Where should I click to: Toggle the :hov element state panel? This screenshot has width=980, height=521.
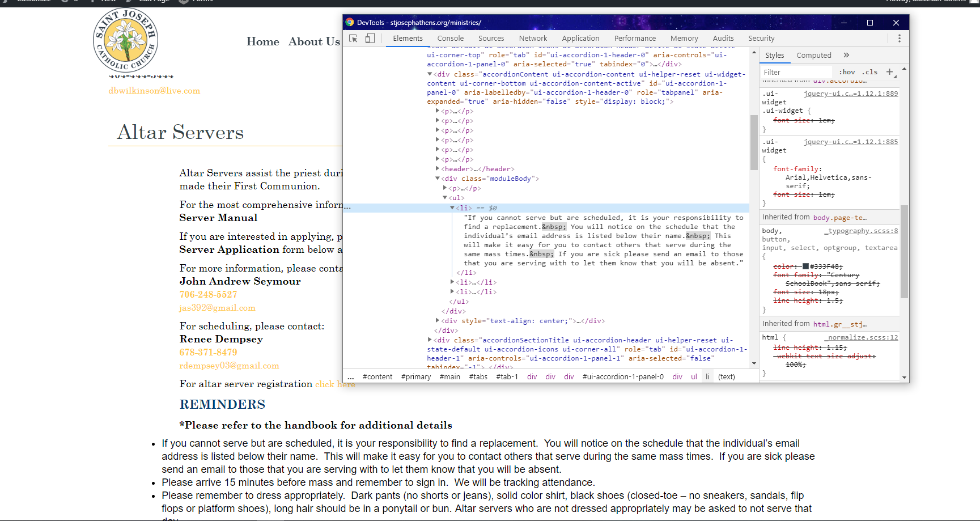click(847, 72)
